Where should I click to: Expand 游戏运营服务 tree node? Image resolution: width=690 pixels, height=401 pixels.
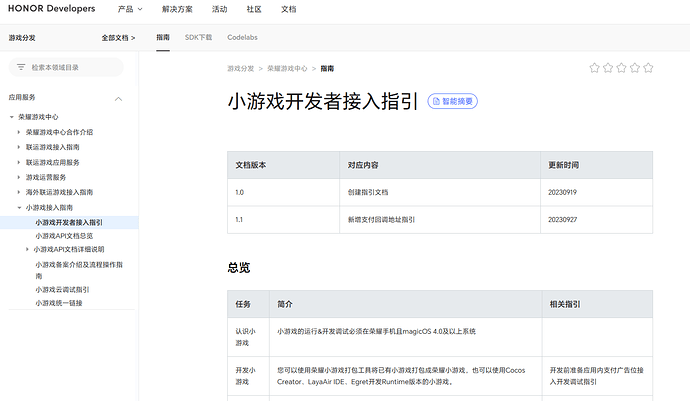tap(18, 177)
